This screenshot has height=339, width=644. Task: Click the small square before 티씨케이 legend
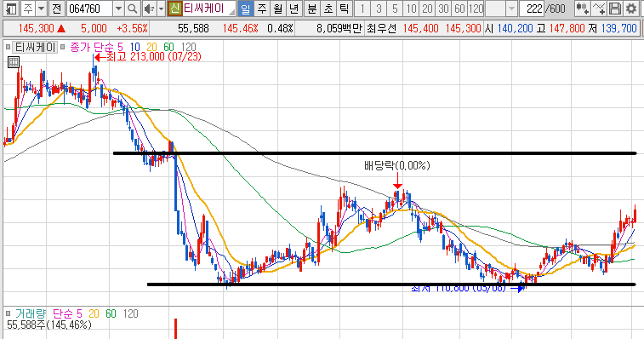[9, 47]
